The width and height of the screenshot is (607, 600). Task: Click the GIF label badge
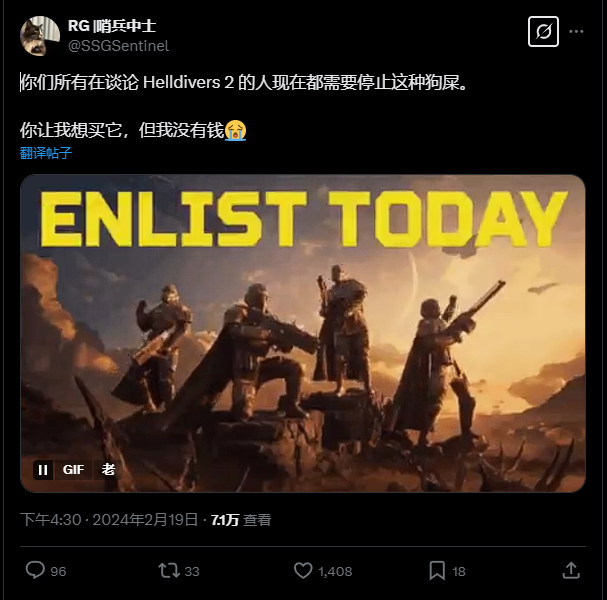pyautogui.click(x=73, y=470)
